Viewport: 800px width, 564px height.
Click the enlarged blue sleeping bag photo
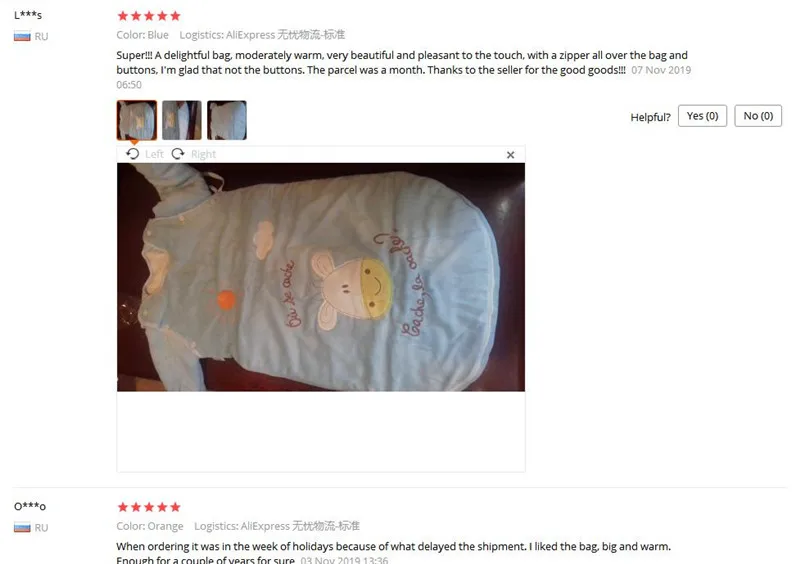[321, 277]
